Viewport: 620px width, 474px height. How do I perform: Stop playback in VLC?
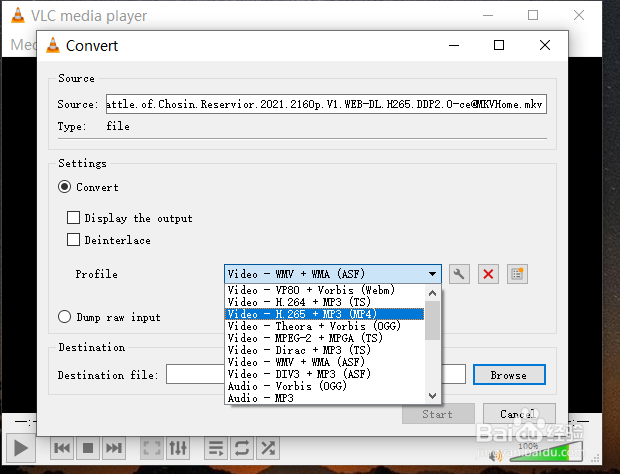coord(88,448)
